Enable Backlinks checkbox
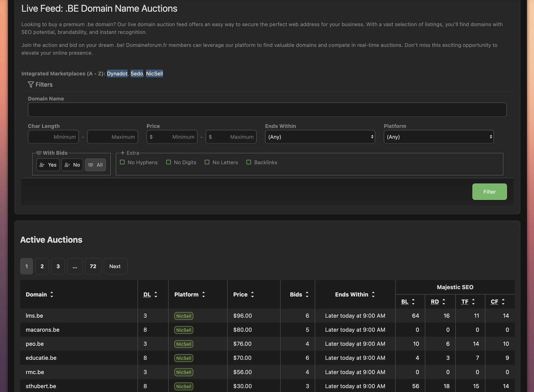 [x=249, y=162]
